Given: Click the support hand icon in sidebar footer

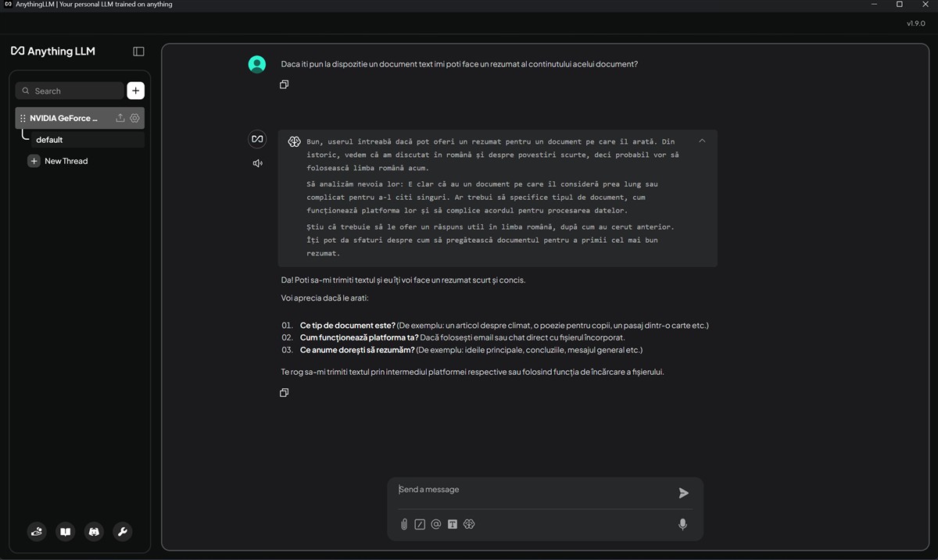Looking at the screenshot, I should click(x=37, y=532).
